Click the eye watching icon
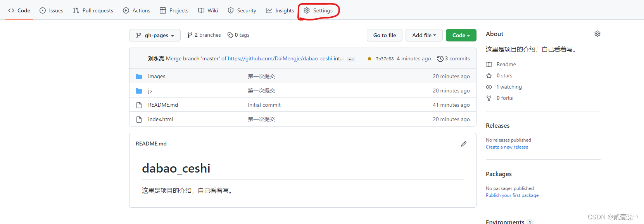 click(489, 87)
